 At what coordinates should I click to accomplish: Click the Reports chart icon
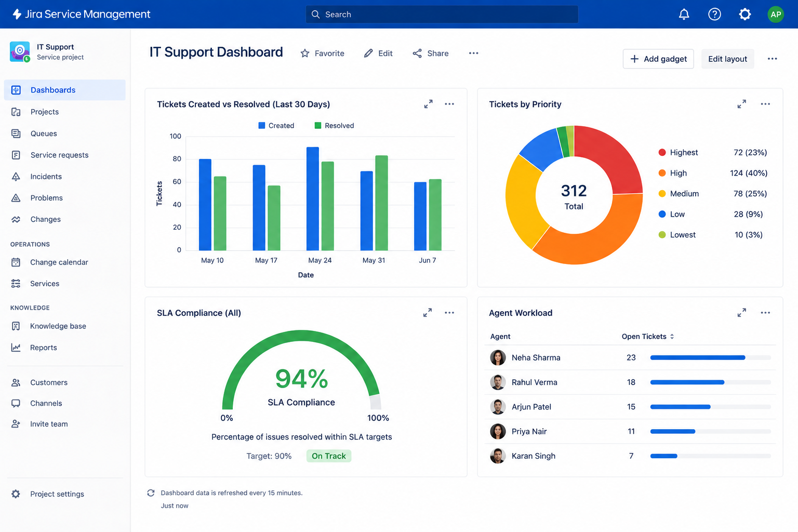[16, 348]
